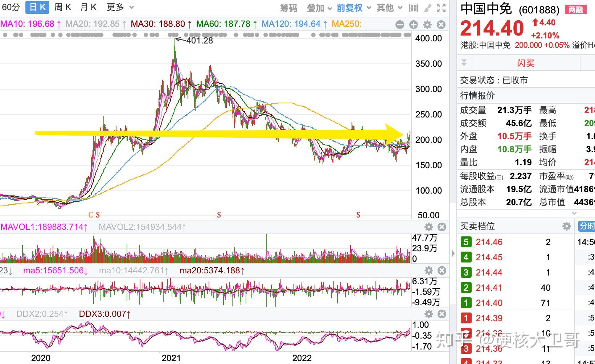The width and height of the screenshot is (595, 364).
Task: Click the ma20:5374.188 label
Action: click(x=212, y=271)
